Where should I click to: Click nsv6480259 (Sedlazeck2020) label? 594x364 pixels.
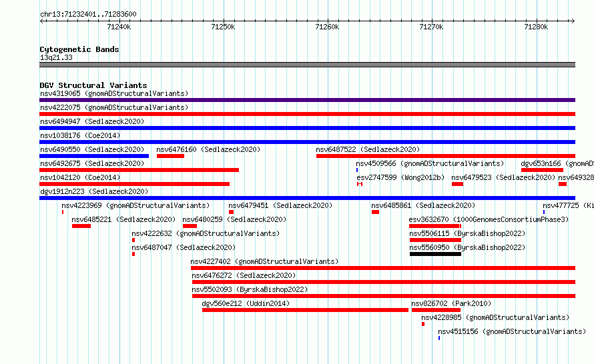pos(234,219)
